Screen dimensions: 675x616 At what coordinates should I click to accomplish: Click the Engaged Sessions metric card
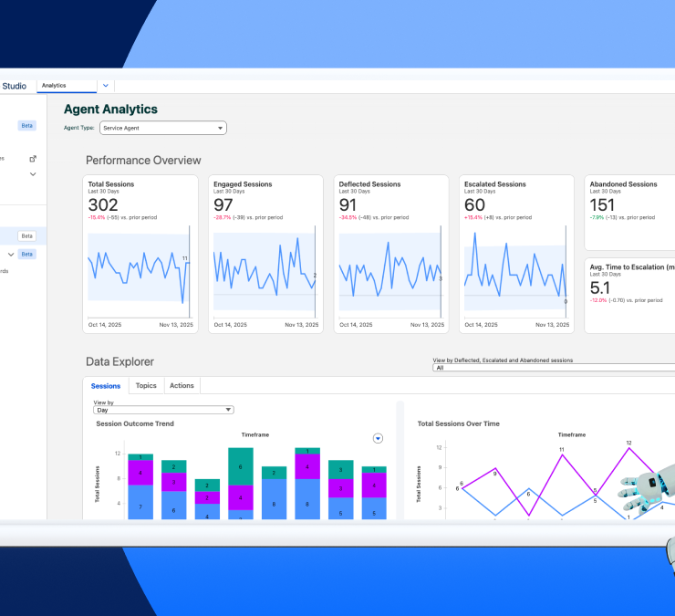pos(265,205)
